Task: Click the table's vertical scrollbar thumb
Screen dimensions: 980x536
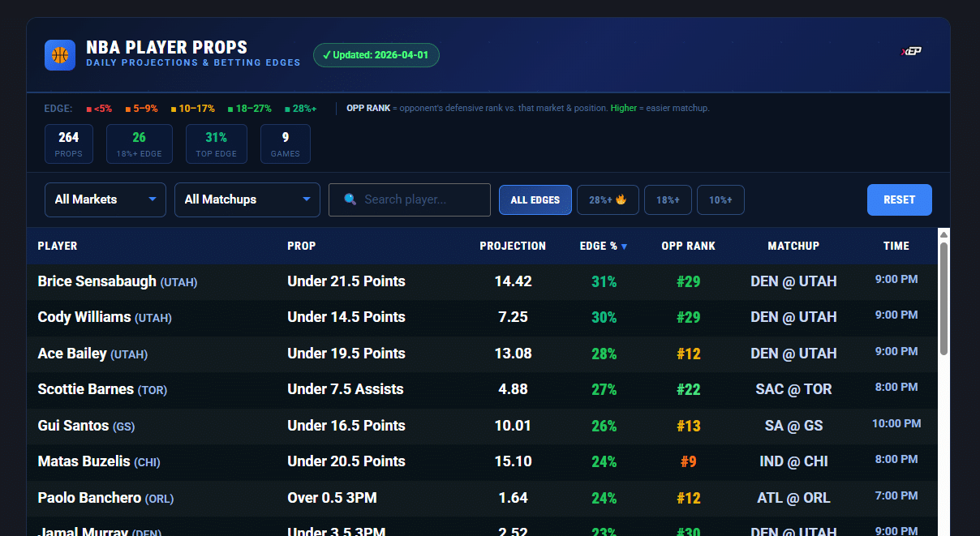Action: click(x=943, y=298)
